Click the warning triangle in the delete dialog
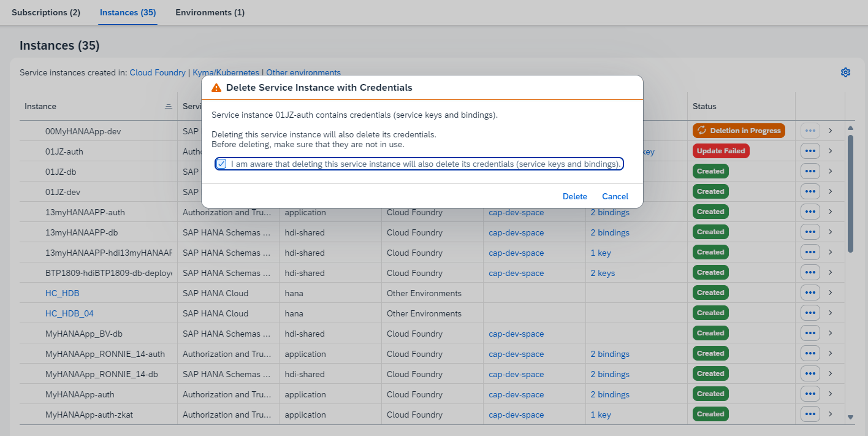This screenshot has height=436, width=868. coord(217,88)
